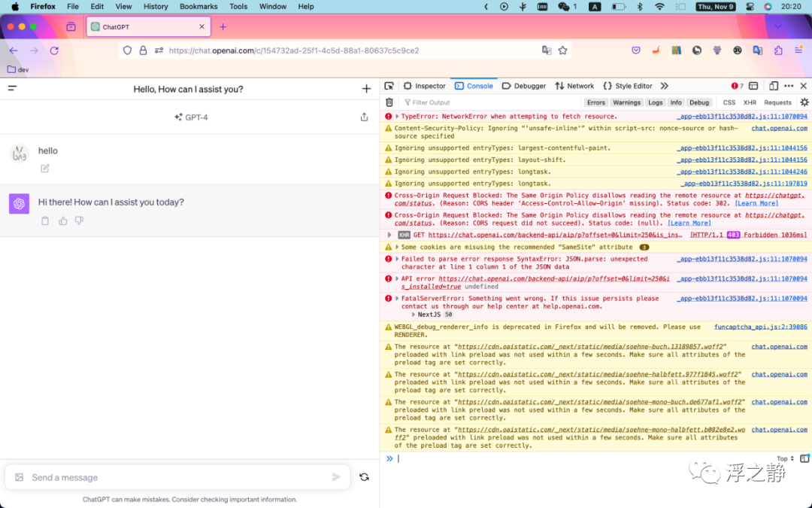The width and height of the screenshot is (812, 508).
Task: Follow the first Learn More link
Action: click(756, 203)
